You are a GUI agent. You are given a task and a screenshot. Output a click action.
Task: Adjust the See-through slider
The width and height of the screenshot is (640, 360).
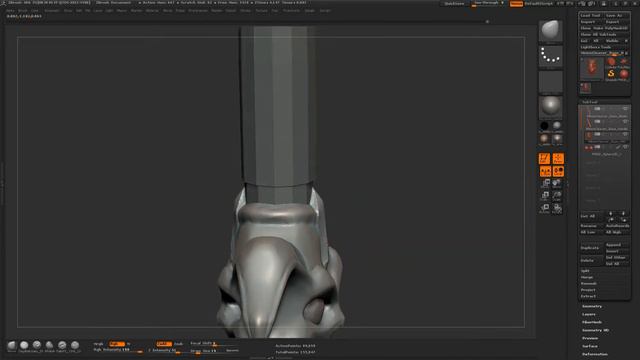click(x=488, y=4)
